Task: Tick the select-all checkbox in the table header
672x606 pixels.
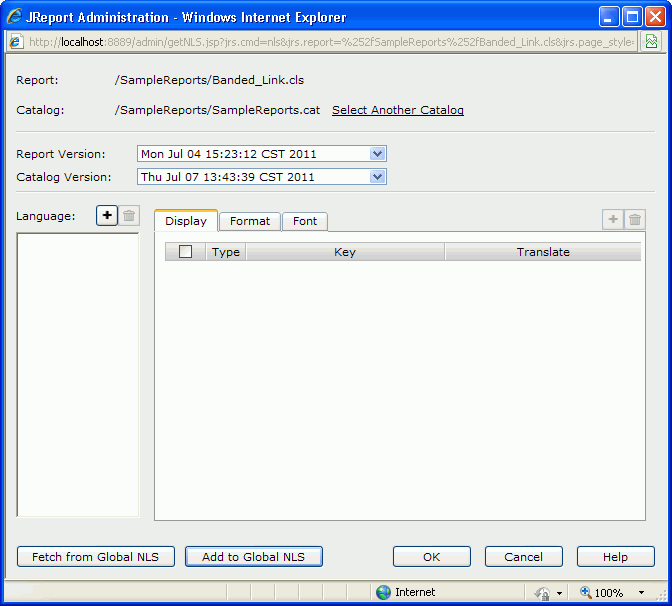Action: [x=185, y=252]
